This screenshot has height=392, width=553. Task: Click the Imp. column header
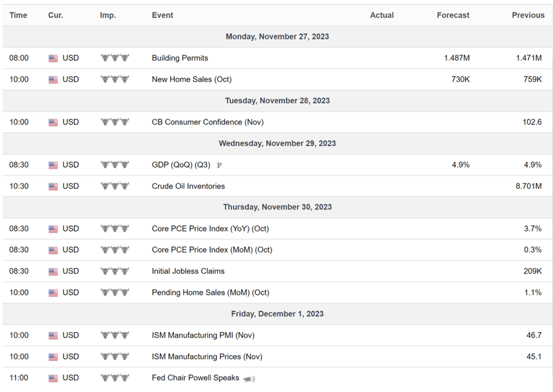[108, 15]
